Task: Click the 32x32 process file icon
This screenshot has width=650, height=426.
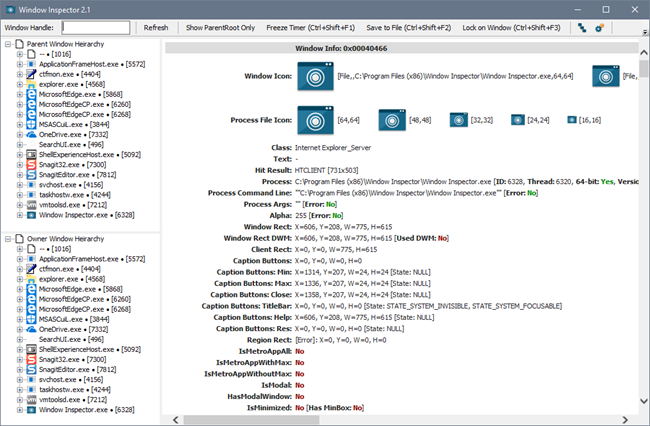Action: pos(459,120)
